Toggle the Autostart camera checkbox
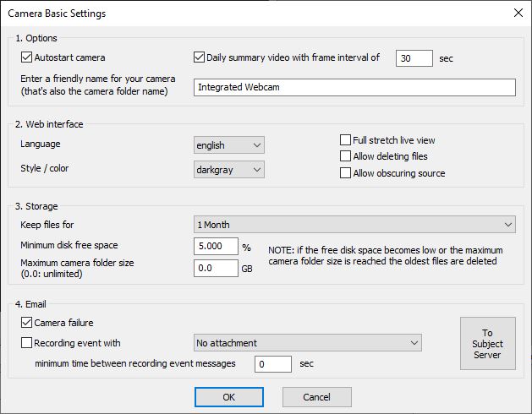 (26, 57)
